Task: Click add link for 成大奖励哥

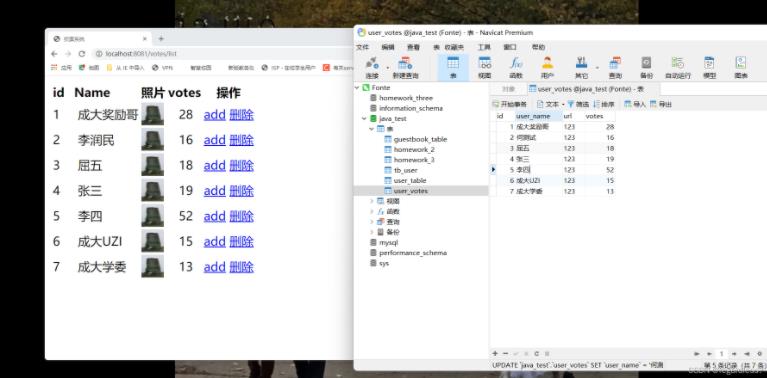Action: click(214, 115)
